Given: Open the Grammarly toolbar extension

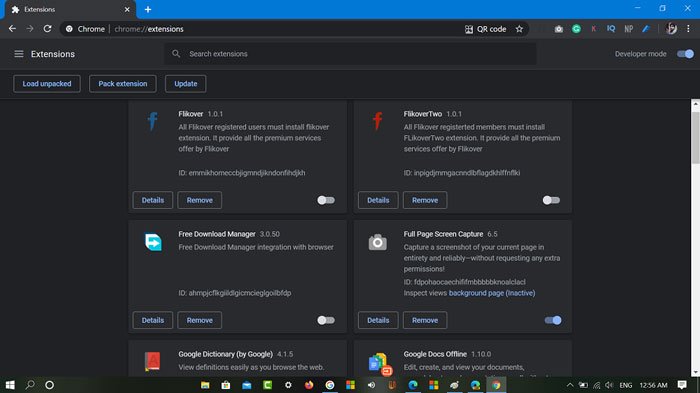Looking at the screenshot, I should 576,29.
